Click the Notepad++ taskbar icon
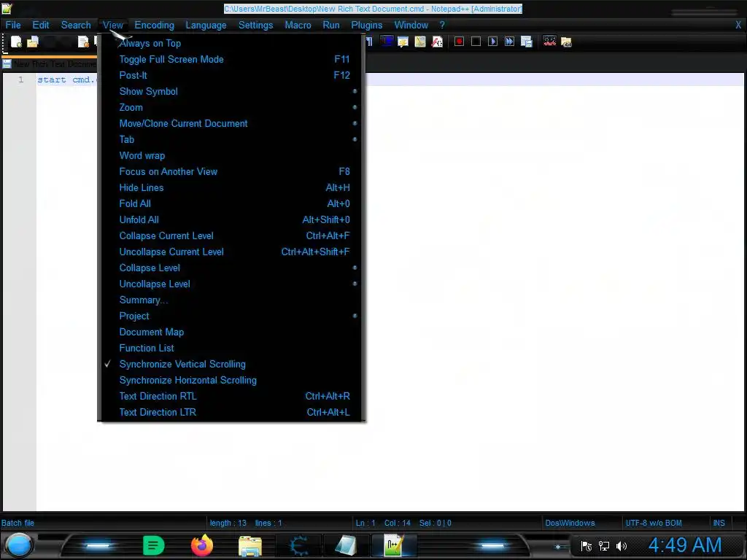 coord(394,545)
